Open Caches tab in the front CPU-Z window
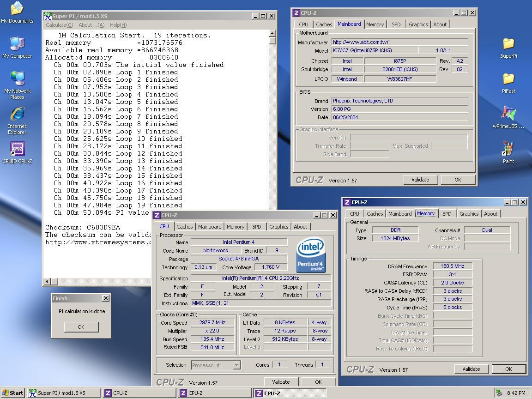 (x=185, y=227)
